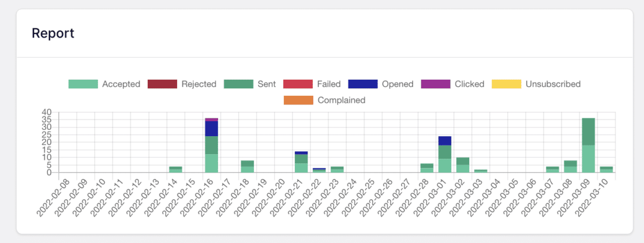Toggle the Failed legend entry
Screen dimensions: 644x243
coord(312,84)
